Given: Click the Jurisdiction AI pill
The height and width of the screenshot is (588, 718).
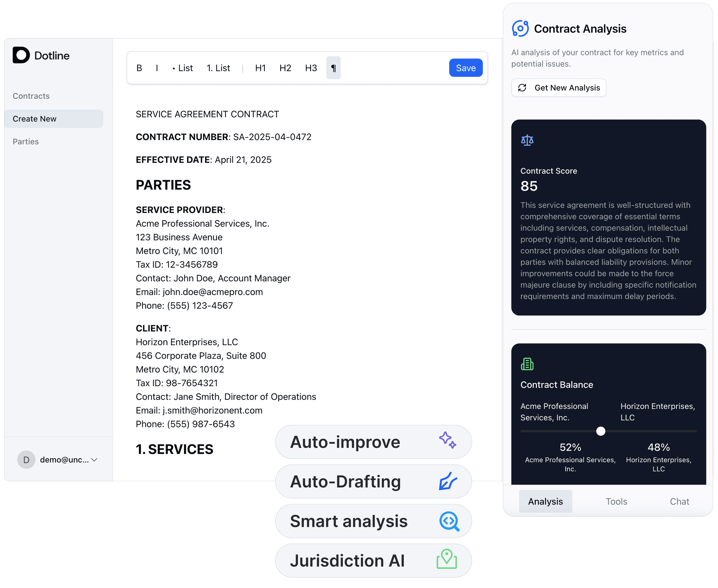Looking at the screenshot, I should (x=373, y=561).
